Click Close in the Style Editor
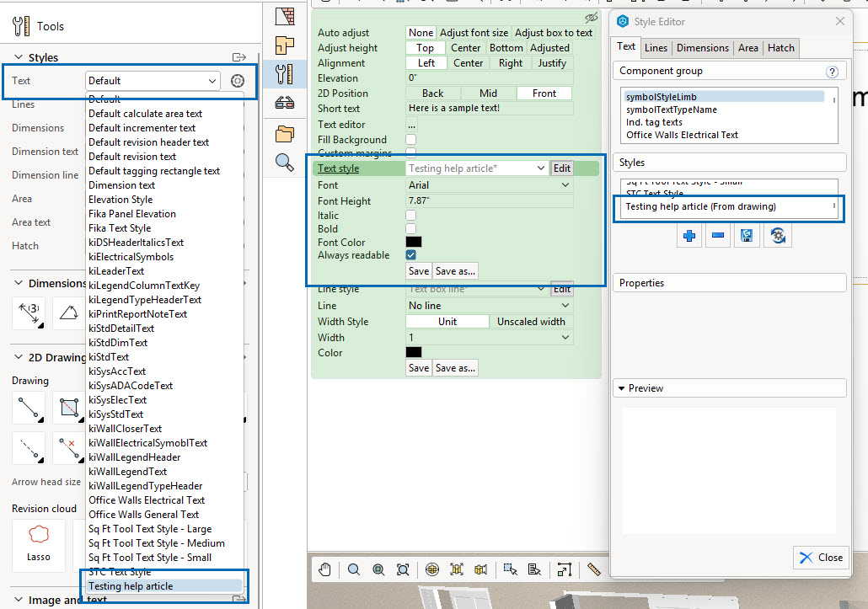Viewport: 868px width, 609px height. click(x=822, y=558)
